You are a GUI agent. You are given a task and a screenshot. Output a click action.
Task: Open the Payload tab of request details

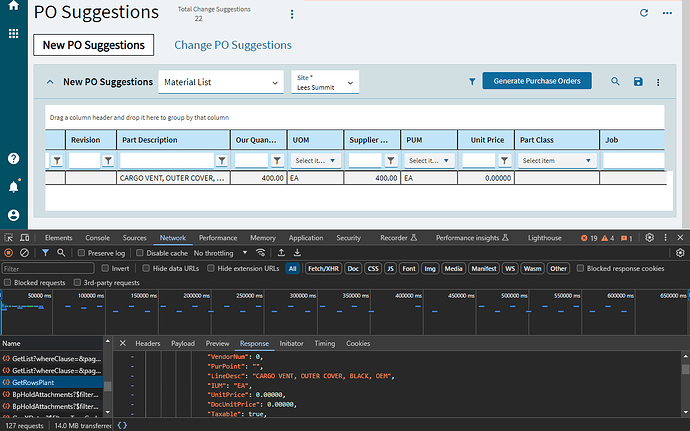tap(183, 343)
